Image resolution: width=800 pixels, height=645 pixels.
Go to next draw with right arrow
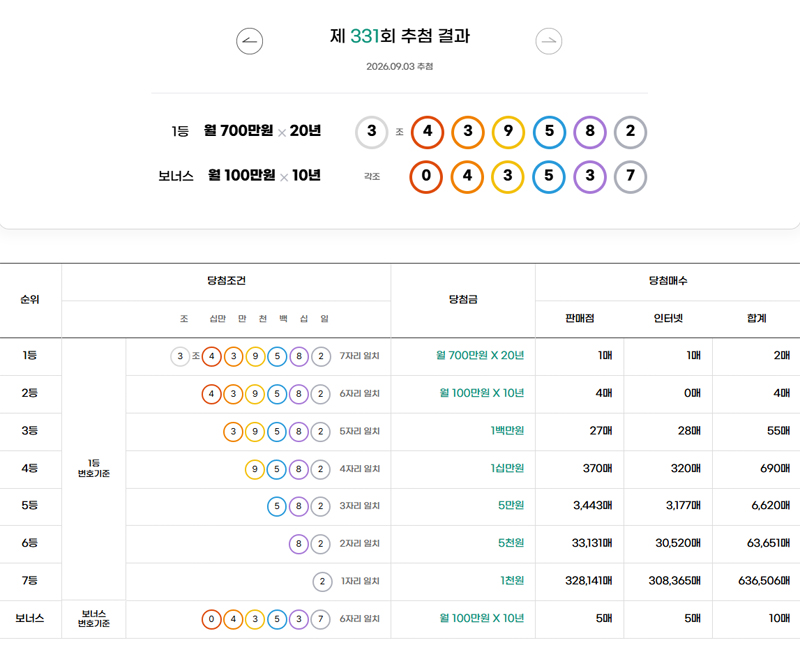[548, 41]
